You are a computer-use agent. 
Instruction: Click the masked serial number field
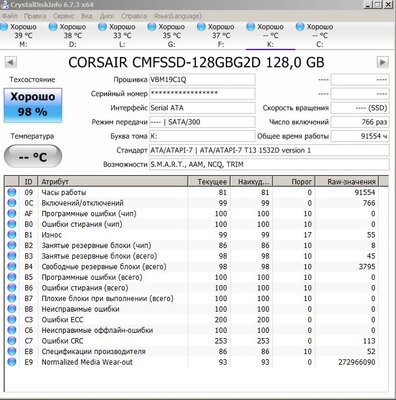click(x=202, y=94)
